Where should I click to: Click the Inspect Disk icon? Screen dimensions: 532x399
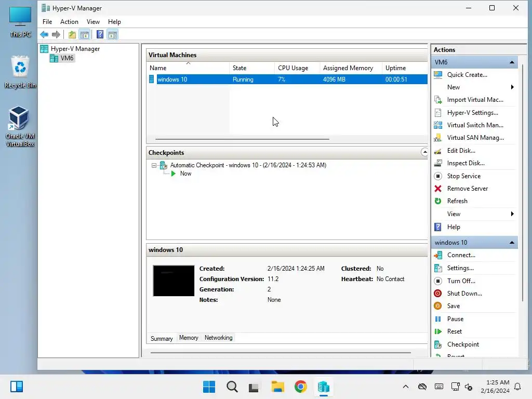[438, 163]
